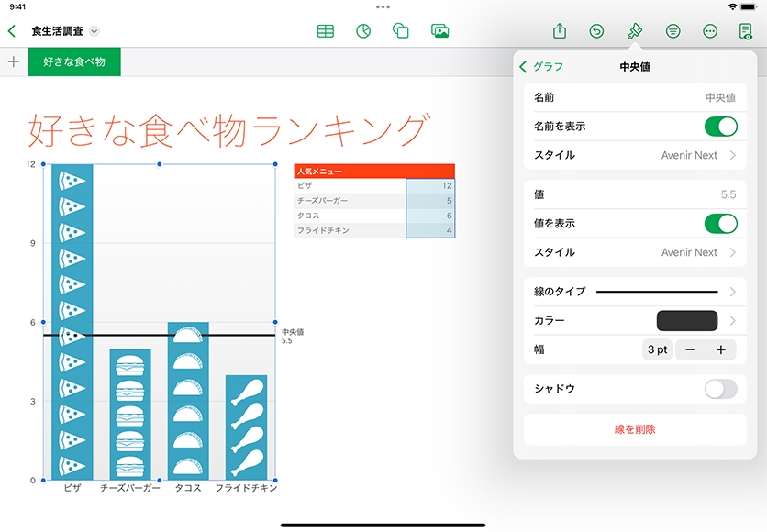
Task: Increase line width with plus stepper
Action: point(721,349)
